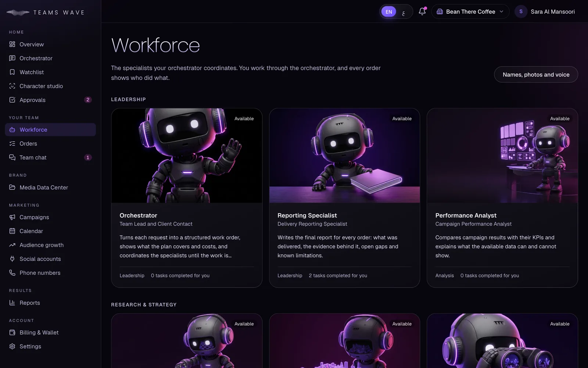Open Team chat bubble icon

point(12,158)
